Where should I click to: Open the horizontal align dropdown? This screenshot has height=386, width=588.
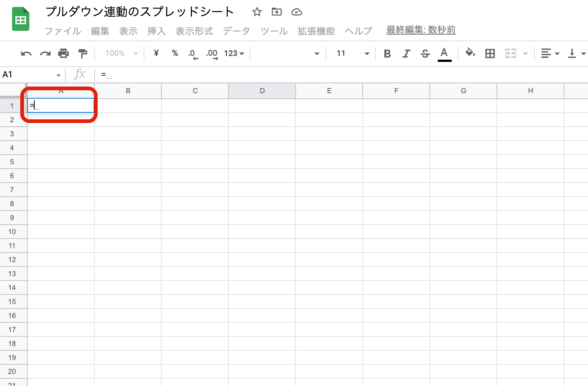click(550, 54)
